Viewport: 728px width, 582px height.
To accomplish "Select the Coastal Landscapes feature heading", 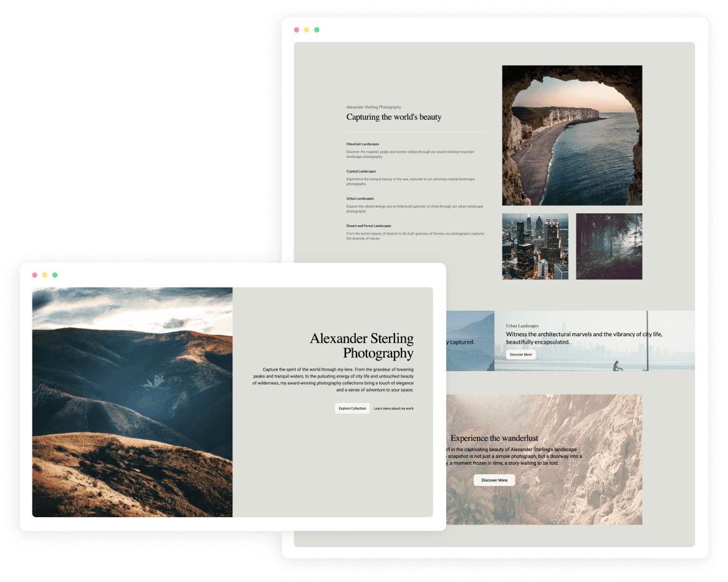I will (361, 172).
